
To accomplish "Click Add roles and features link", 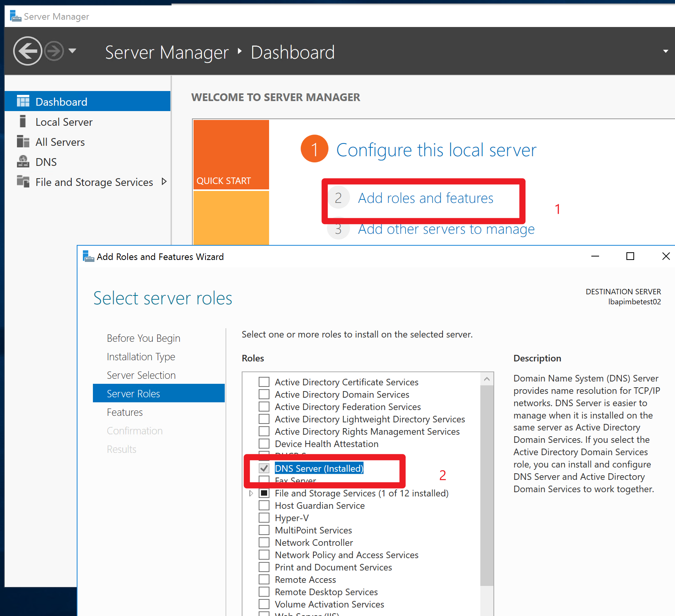I will (426, 198).
